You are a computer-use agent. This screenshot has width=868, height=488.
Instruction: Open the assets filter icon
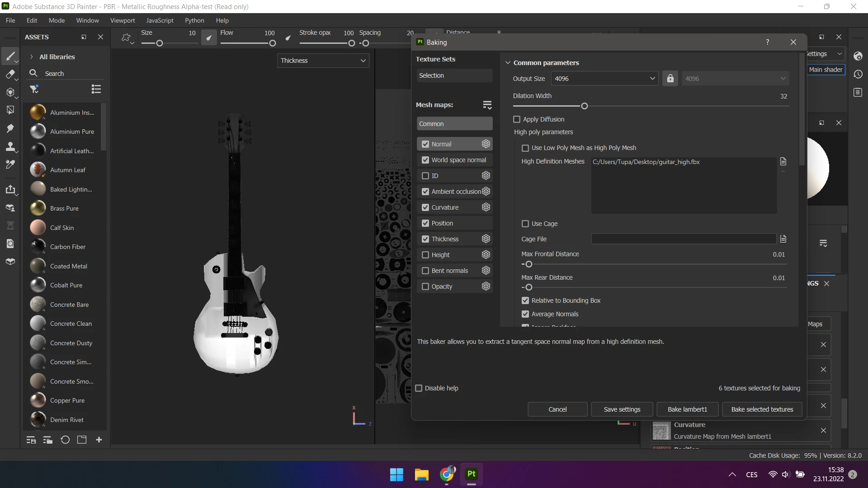pos(34,89)
